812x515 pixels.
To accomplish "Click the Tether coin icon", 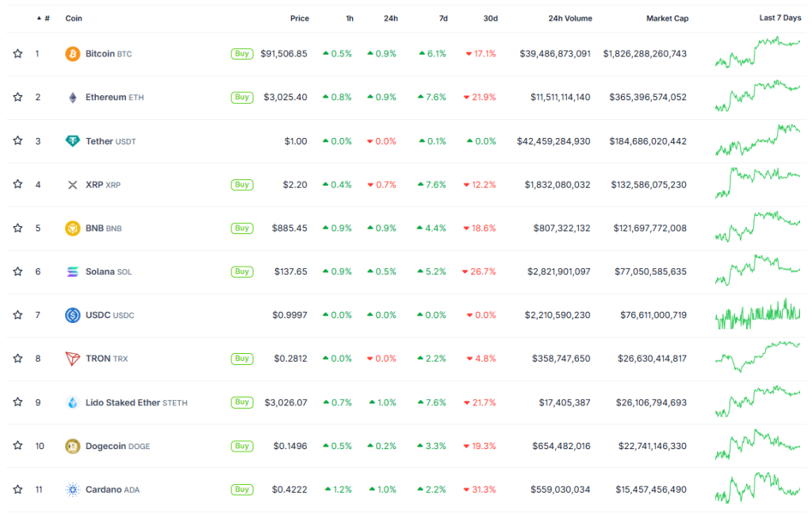I will [x=72, y=141].
